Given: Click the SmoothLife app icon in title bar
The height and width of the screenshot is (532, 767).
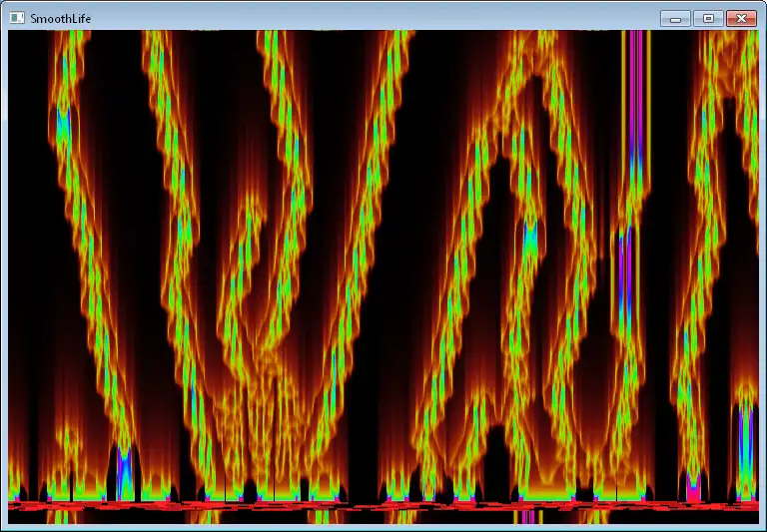Looking at the screenshot, I should (17, 19).
